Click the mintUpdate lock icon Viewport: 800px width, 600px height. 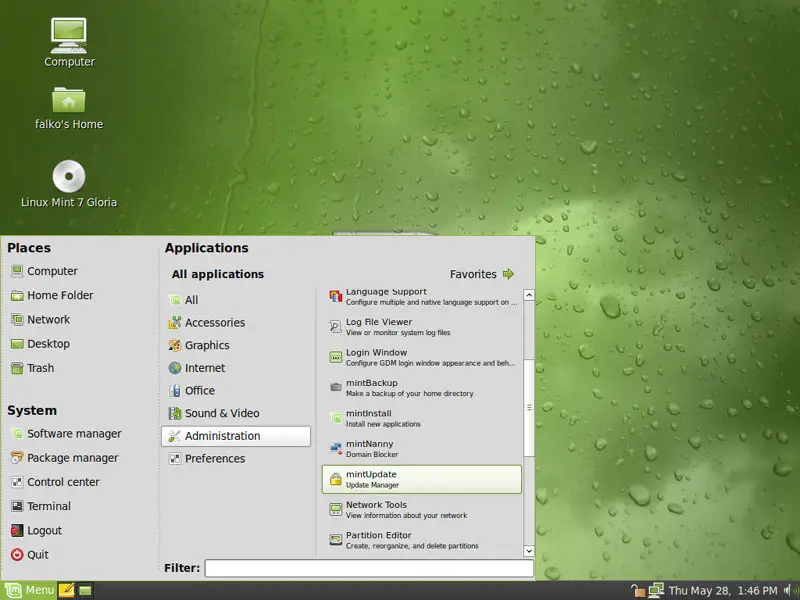coord(335,479)
